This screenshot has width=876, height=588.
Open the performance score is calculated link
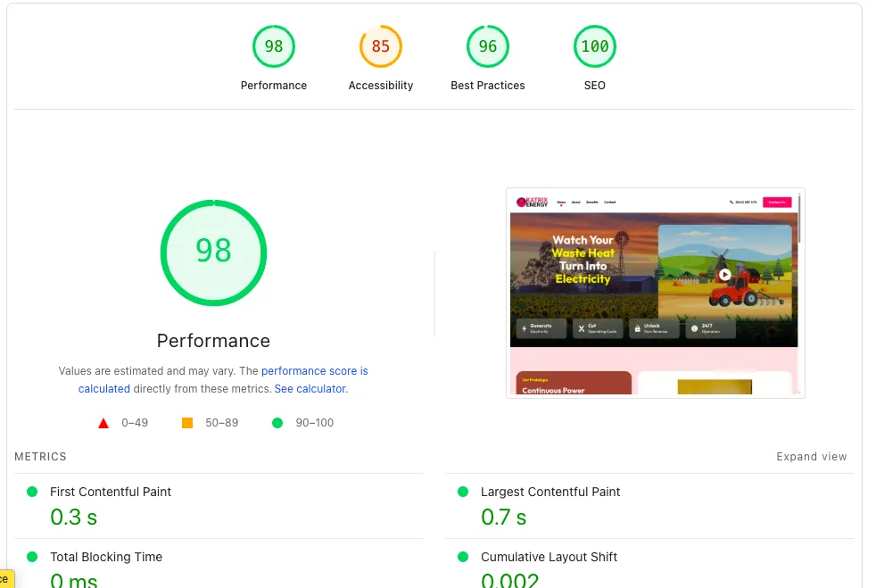[315, 370]
